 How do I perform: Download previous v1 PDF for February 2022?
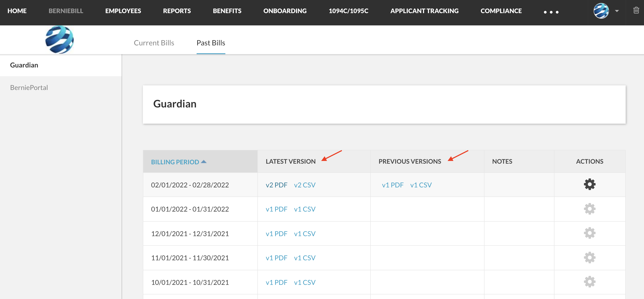[x=392, y=185]
